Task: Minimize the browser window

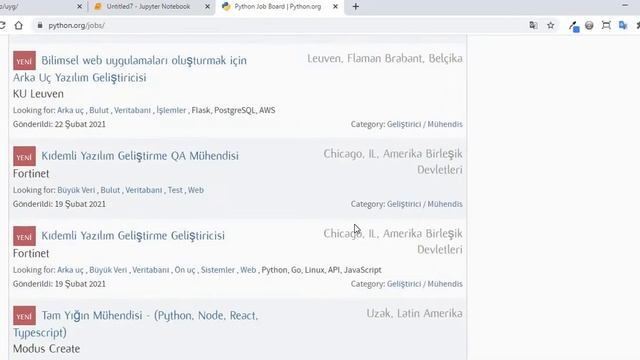Action: [x=625, y=5]
